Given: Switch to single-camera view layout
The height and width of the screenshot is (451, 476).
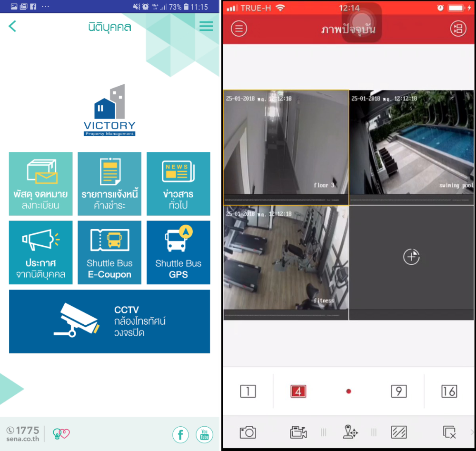Looking at the screenshot, I should (x=248, y=391).
